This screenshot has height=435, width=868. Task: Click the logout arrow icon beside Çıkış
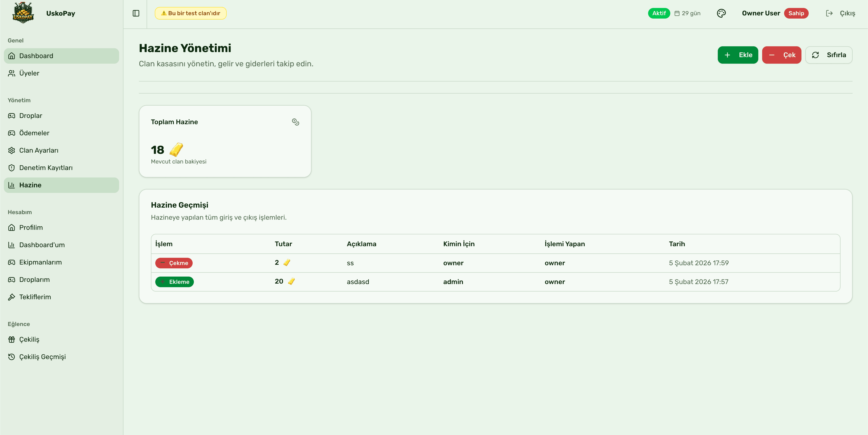(829, 13)
